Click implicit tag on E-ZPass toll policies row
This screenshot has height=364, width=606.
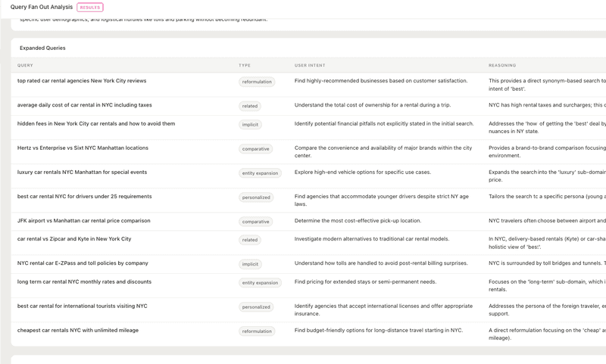[x=250, y=265]
